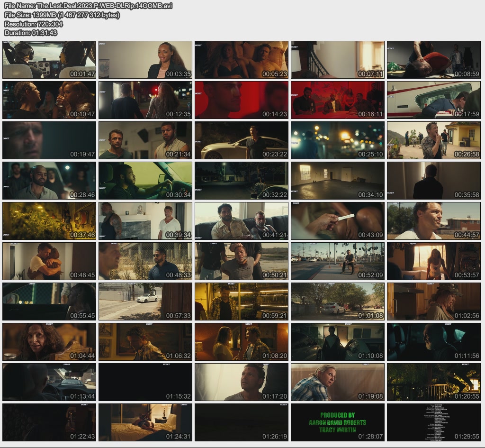This screenshot has width=485, height=448.
Task: Select the scrolling credits frame at 01:29:55
Action: (x=434, y=422)
